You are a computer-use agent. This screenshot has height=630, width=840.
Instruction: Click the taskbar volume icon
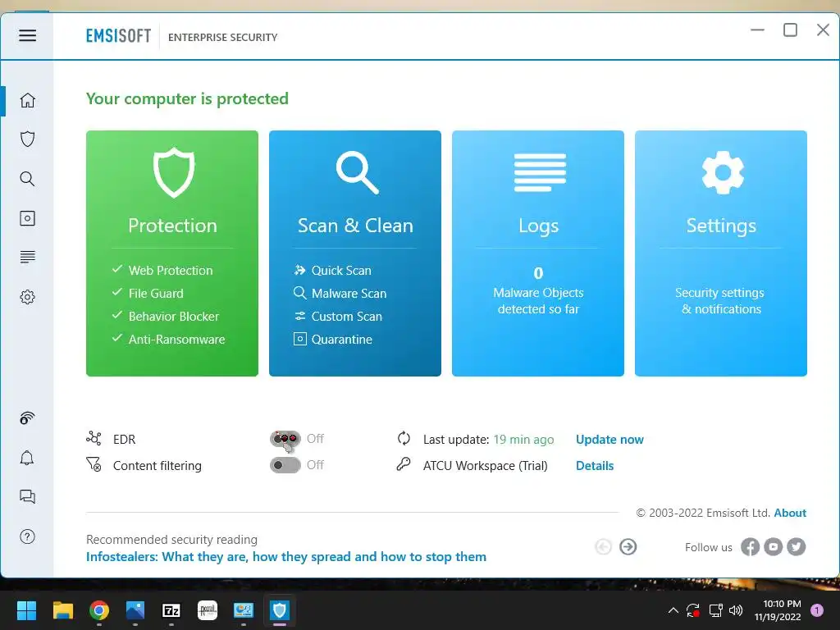point(736,610)
